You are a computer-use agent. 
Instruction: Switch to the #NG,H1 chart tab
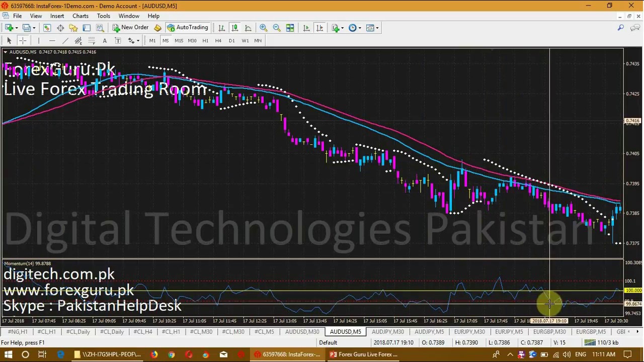click(x=18, y=332)
